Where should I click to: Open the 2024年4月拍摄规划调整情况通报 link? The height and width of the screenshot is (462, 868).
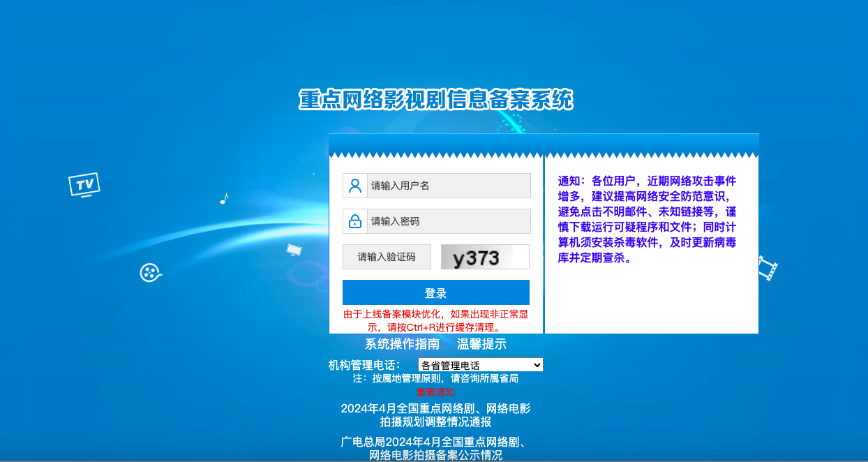pos(435,415)
